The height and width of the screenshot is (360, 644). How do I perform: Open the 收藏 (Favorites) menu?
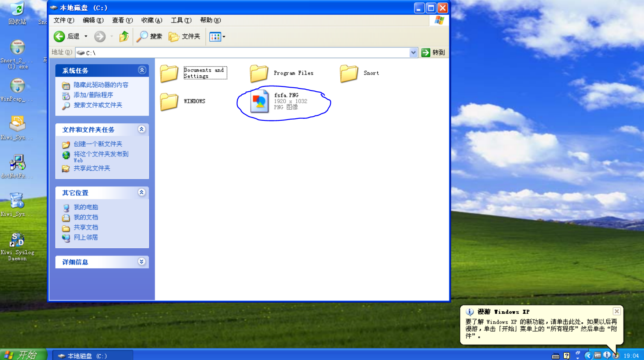pos(152,20)
